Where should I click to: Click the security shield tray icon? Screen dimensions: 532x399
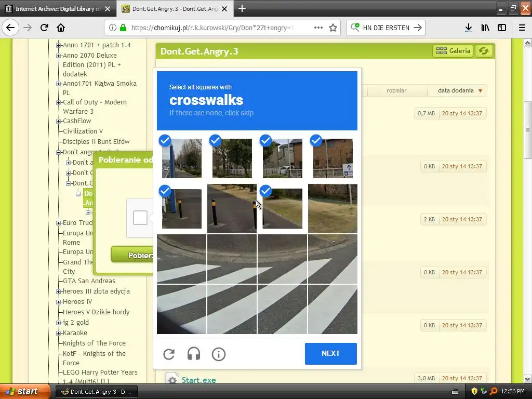474,391
